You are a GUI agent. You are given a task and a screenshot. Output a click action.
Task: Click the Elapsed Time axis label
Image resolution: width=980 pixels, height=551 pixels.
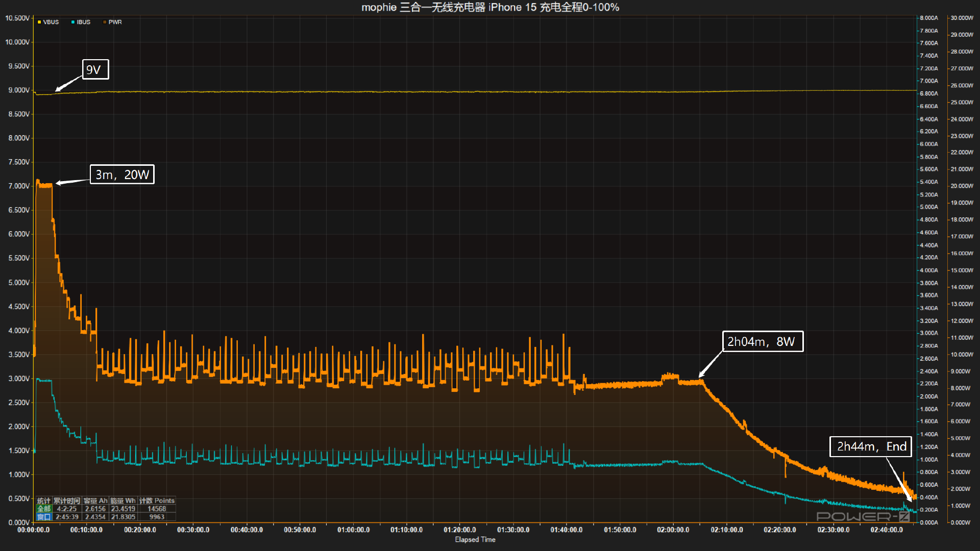click(x=475, y=539)
